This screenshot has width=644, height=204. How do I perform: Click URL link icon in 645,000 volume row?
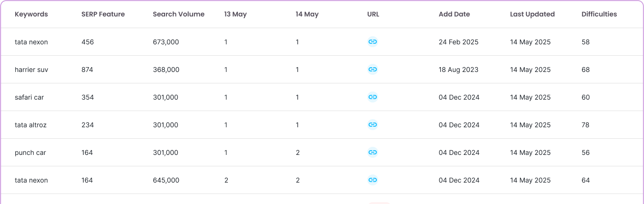[373, 180]
